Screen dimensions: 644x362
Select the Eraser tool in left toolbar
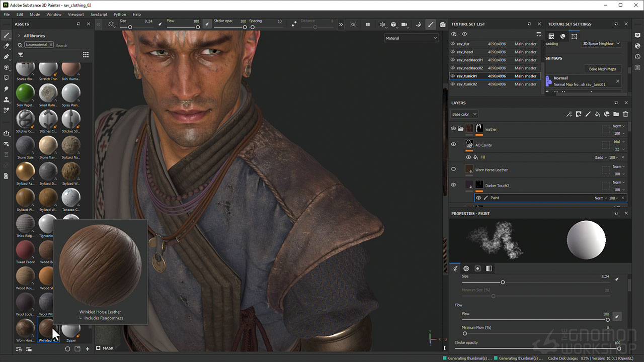point(7,46)
